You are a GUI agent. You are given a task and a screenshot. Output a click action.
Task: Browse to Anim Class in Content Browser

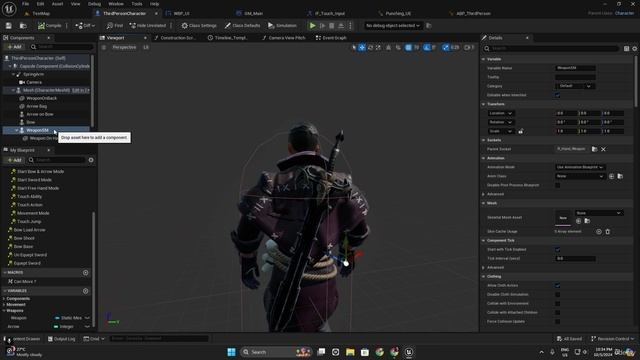pos(620,176)
